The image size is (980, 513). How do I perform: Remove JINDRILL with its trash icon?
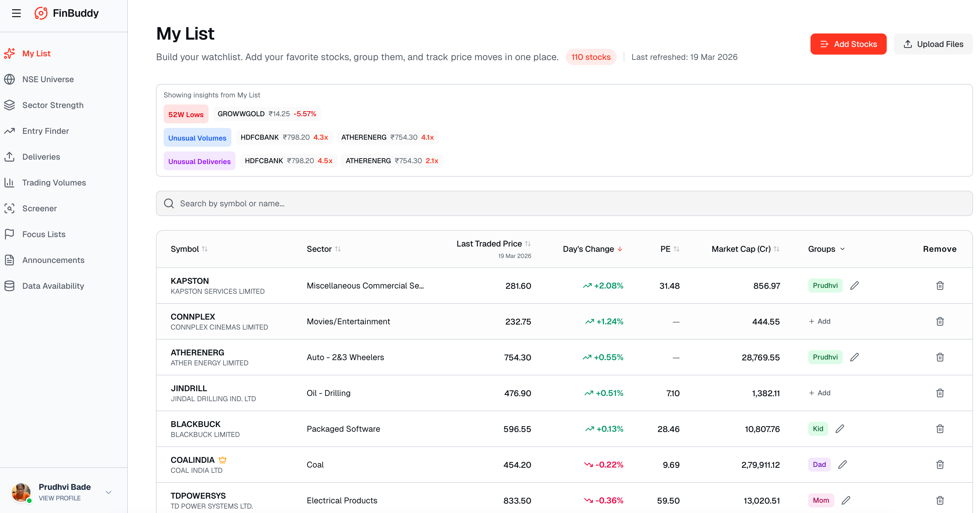[940, 393]
